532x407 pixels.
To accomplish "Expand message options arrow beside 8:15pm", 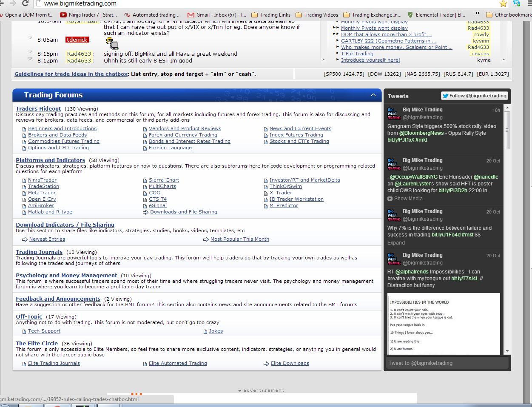I will [x=30, y=52].
